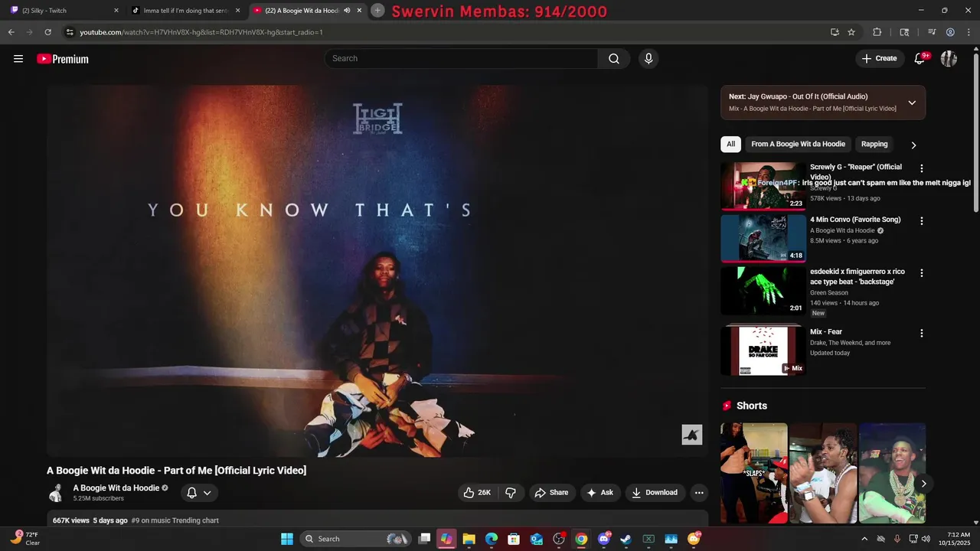Select From A Boogie Wit da Hoodie chip
This screenshot has height=551, width=980.
(x=798, y=144)
